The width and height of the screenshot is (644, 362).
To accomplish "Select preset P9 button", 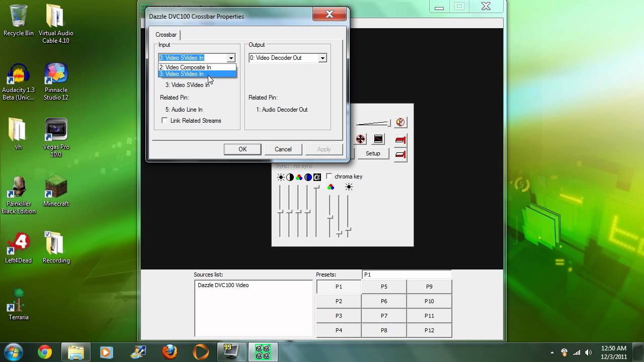I will 429,287.
